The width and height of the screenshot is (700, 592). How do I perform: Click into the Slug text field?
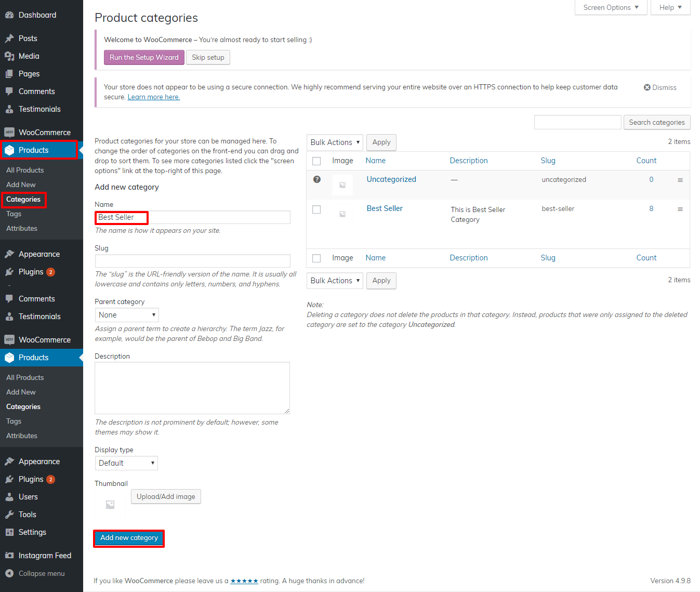pos(192,261)
